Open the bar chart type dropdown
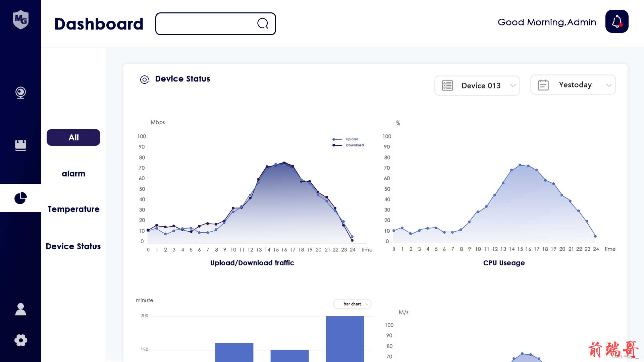 (x=352, y=304)
